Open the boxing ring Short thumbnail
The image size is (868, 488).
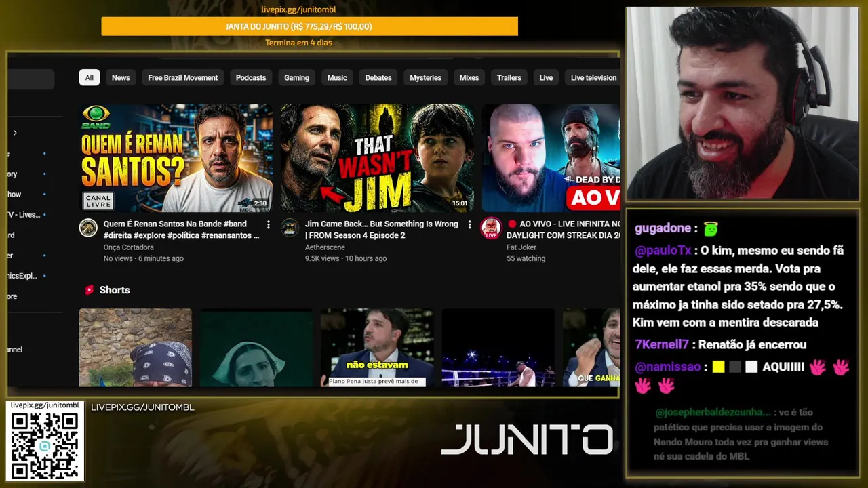tap(498, 348)
